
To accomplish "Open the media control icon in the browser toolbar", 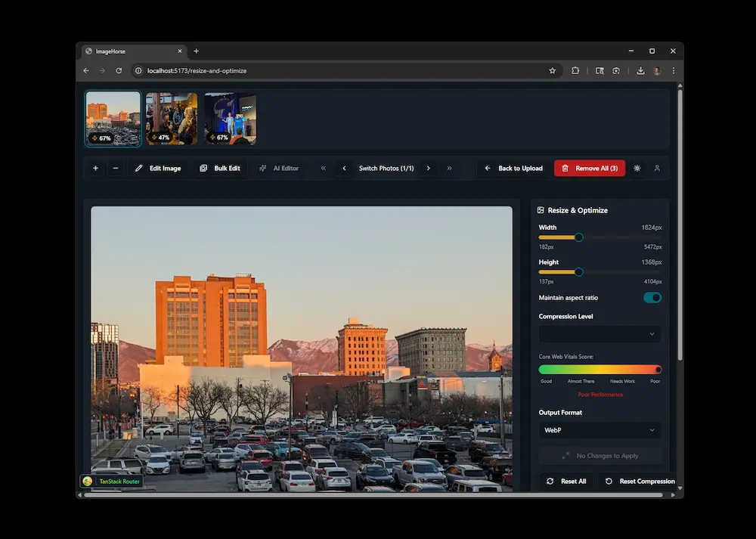I will point(600,70).
